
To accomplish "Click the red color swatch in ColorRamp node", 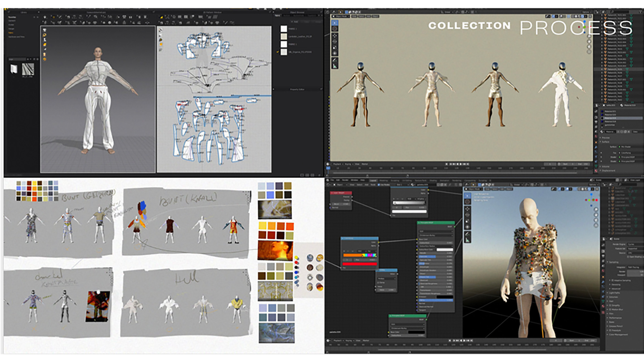I will pyautogui.click(x=359, y=264).
